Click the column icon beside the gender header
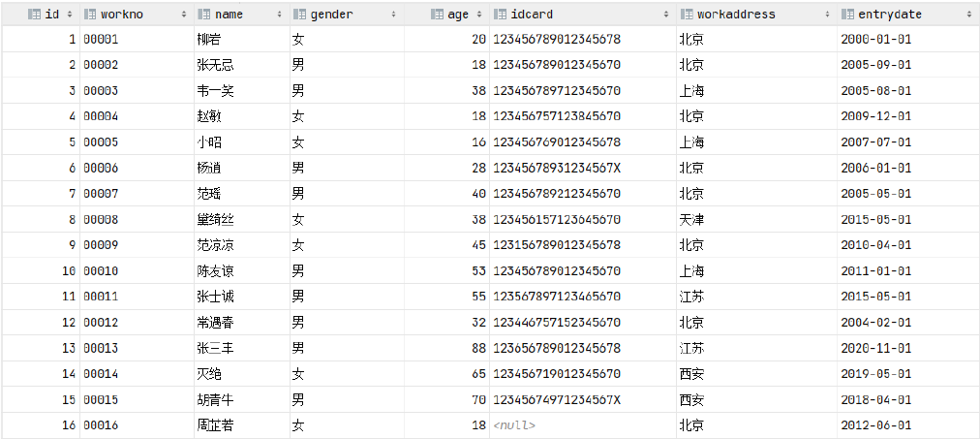 point(298,15)
